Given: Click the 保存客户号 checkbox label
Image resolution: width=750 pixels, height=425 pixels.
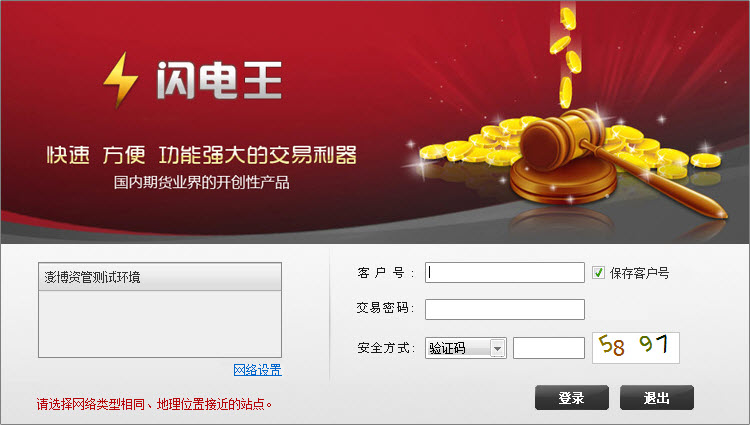Looking at the screenshot, I should pos(639,273).
